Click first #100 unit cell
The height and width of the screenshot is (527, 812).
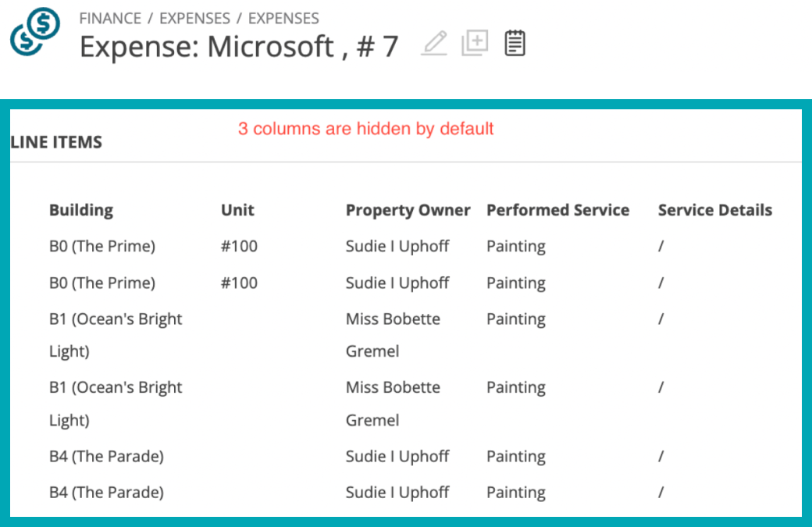[239, 247]
